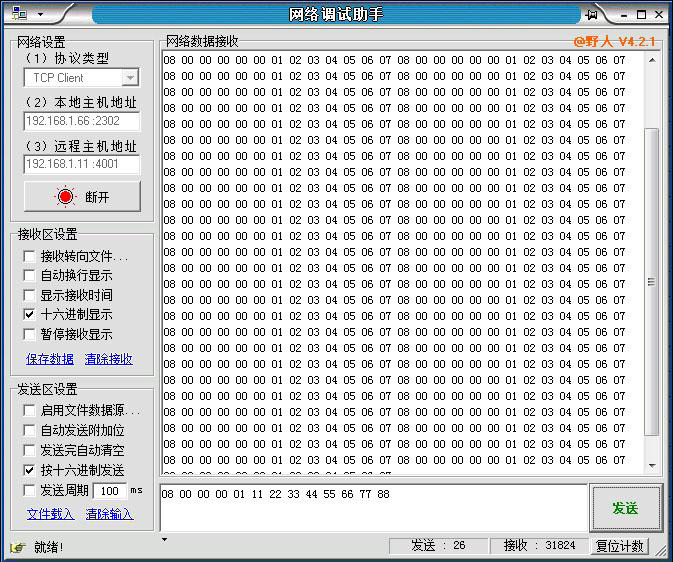Open the title bar dropdown arrow menu
Viewport: 673px width, 562px height.
coord(40,15)
